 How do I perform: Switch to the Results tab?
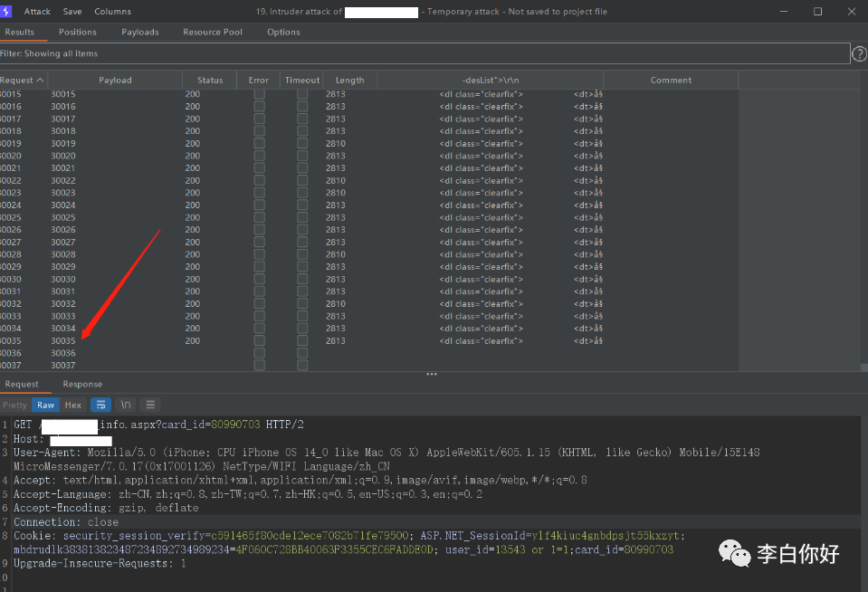click(x=19, y=32)
